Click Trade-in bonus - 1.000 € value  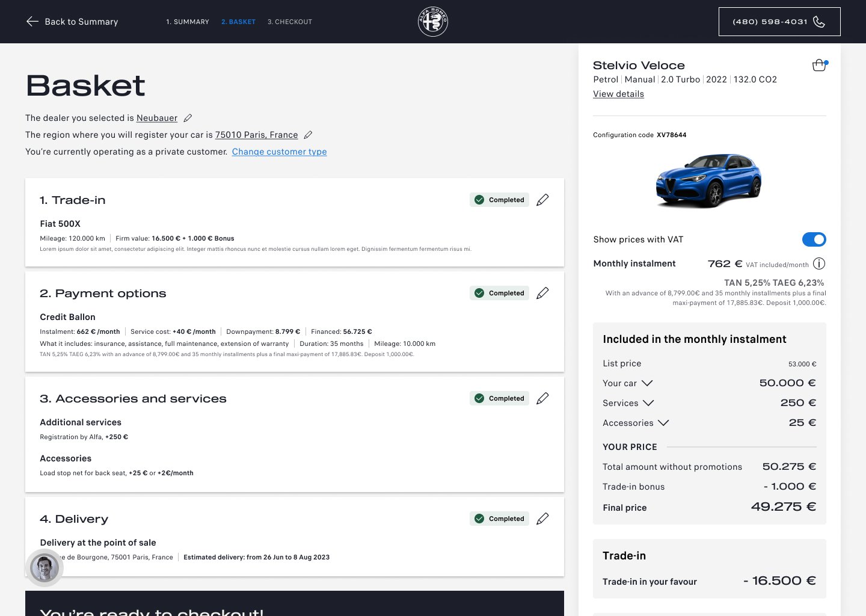point(790,486)
